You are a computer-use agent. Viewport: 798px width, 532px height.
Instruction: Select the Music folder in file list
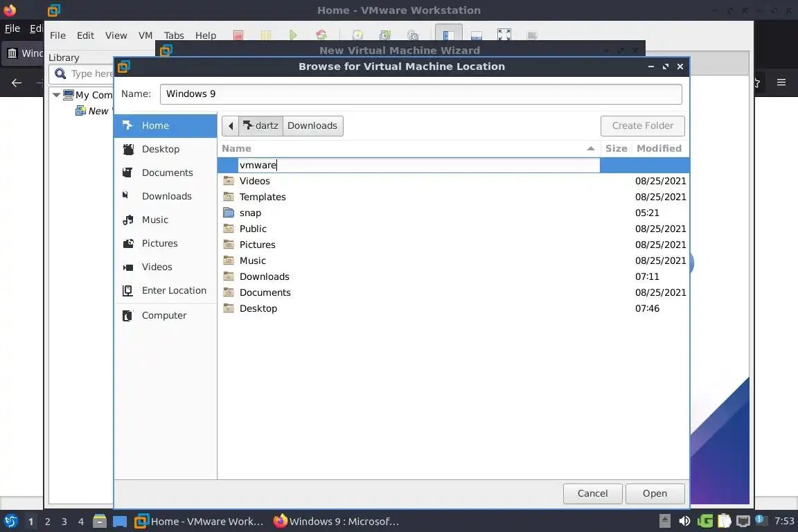pyautogui.click(x=454, y=260)
